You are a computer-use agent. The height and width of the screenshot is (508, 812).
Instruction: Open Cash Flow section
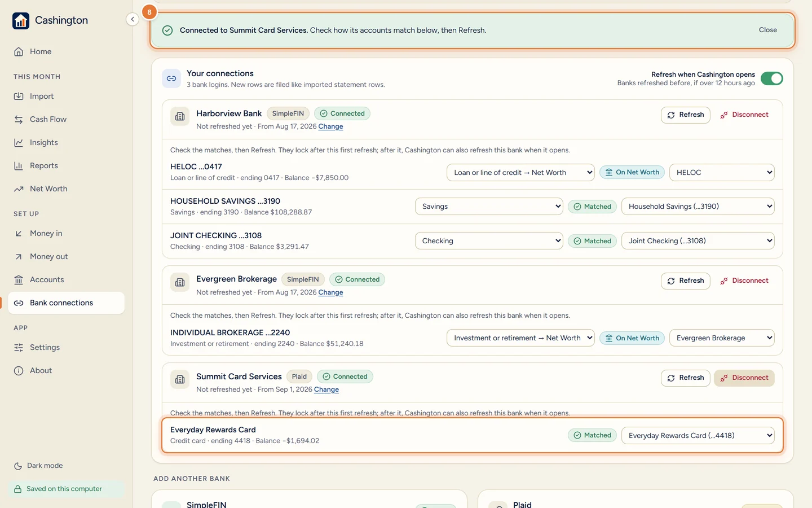point(66,119)
